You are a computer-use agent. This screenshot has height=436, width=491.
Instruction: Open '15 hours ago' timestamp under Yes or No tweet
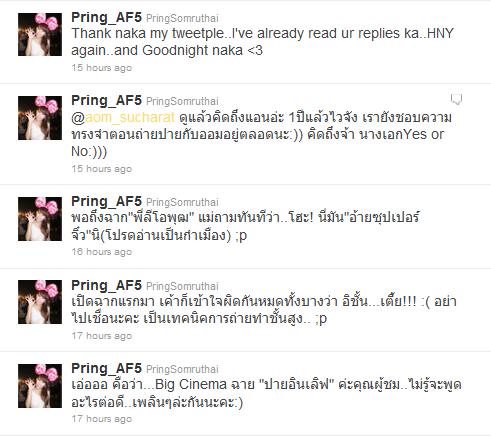[102, 169]
